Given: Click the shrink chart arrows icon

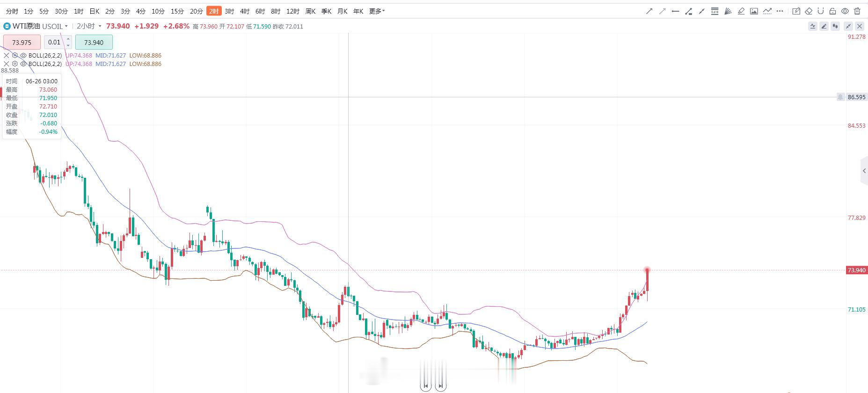Looking at the screenshot, I should 848,26.
